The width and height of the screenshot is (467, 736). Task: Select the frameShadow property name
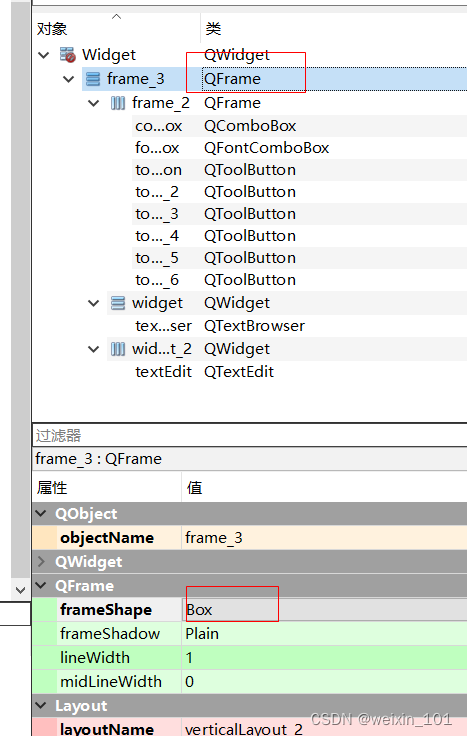[110, 634]
